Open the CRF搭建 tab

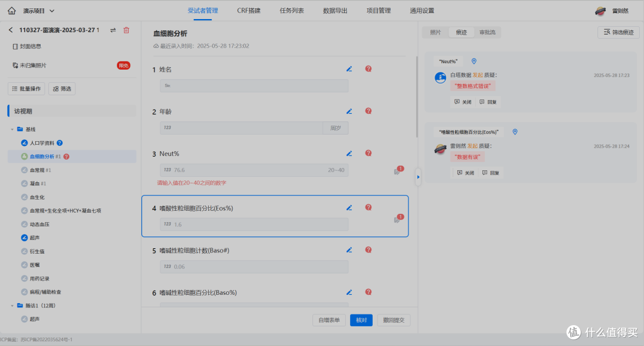tap(249, 11)
